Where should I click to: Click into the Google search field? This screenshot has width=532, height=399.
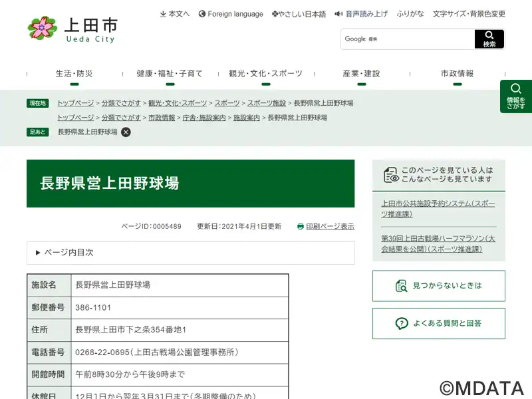[408, 39]
